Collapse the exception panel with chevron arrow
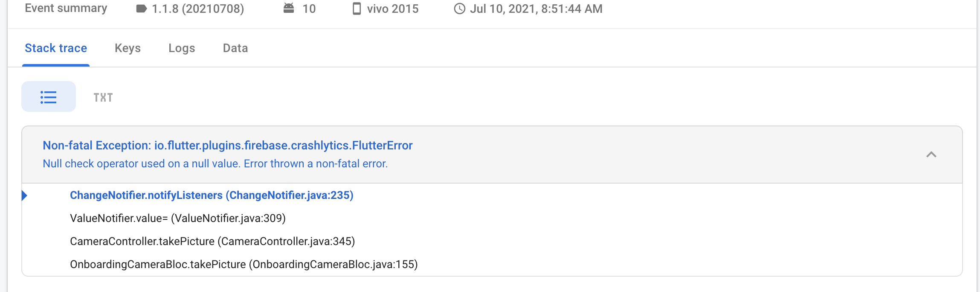980x292 pixels. click(931, 155)
